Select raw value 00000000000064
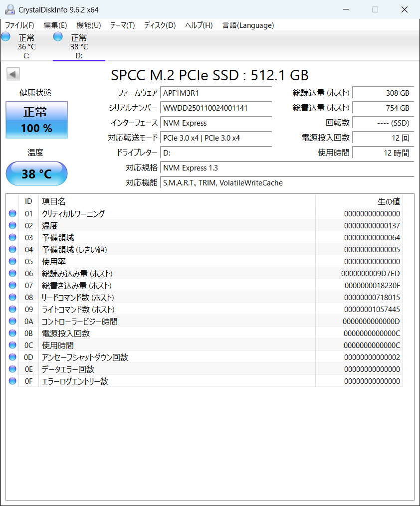Viewport: 420px width, 506px height. [372, 238]
